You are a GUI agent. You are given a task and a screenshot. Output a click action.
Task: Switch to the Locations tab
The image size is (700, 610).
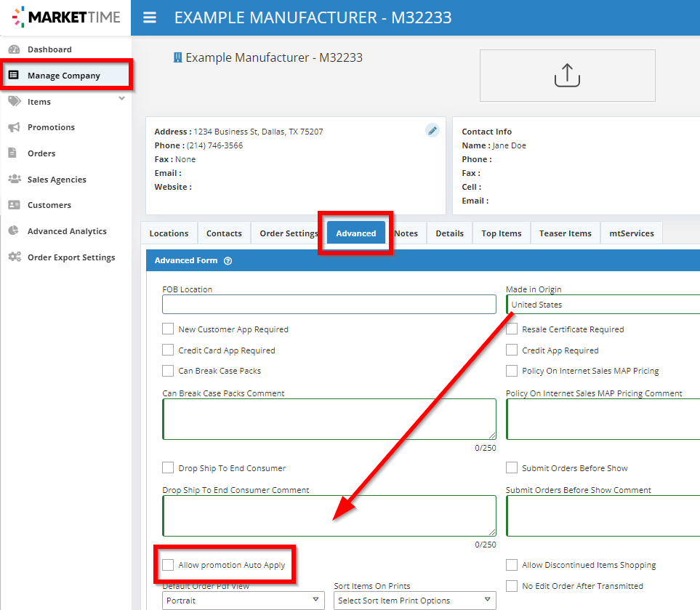click(169, 233)
